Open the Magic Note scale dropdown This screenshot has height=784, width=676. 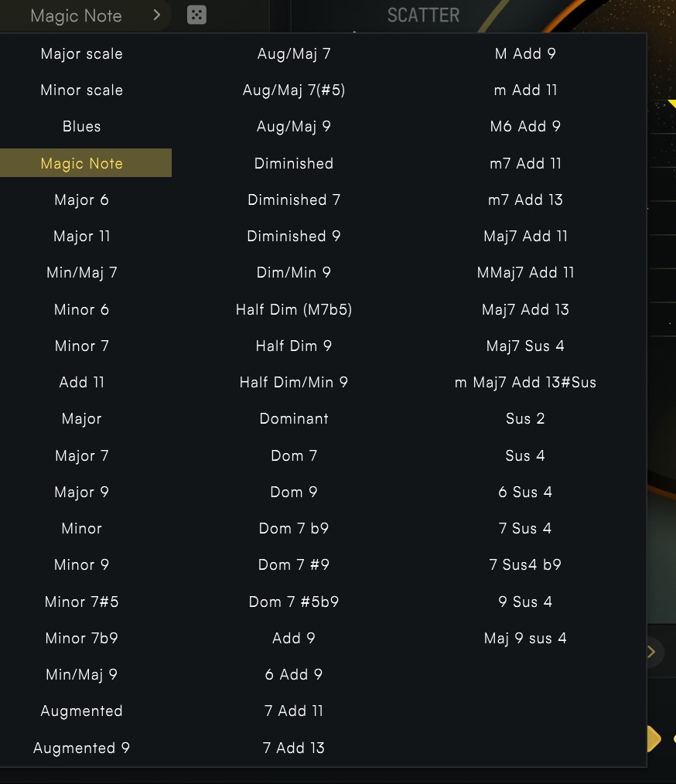[76, 15]
